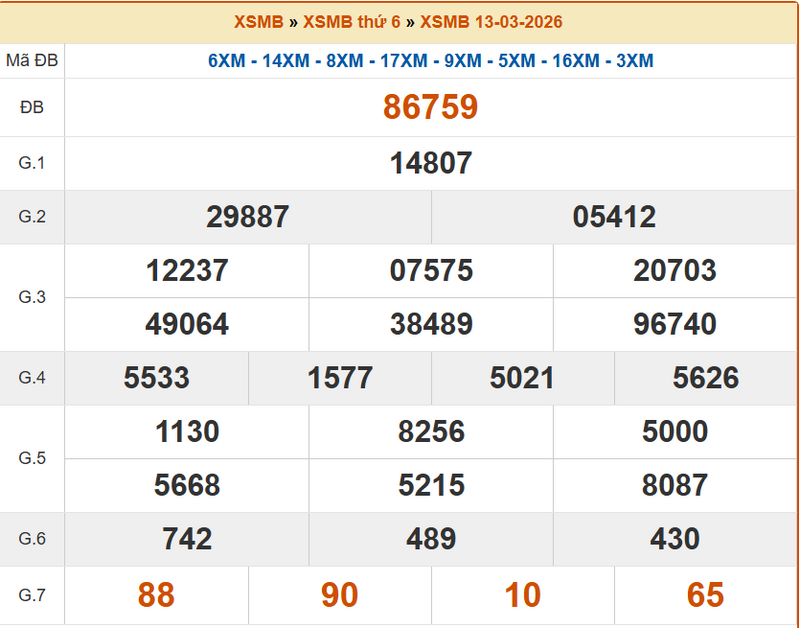The height and width of the screenshot is (628, 800).
Task: Click the ĐB row label
Action: tap(32, 107)
